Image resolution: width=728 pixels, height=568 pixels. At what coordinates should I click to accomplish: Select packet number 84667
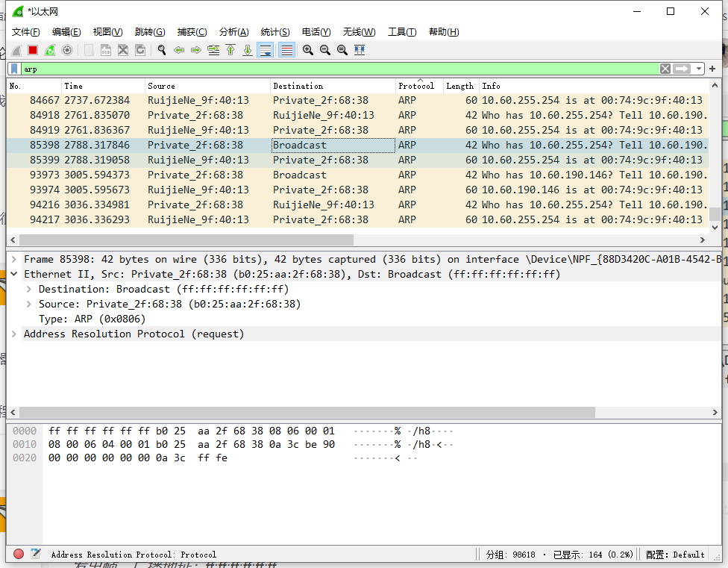coord(357,100)
